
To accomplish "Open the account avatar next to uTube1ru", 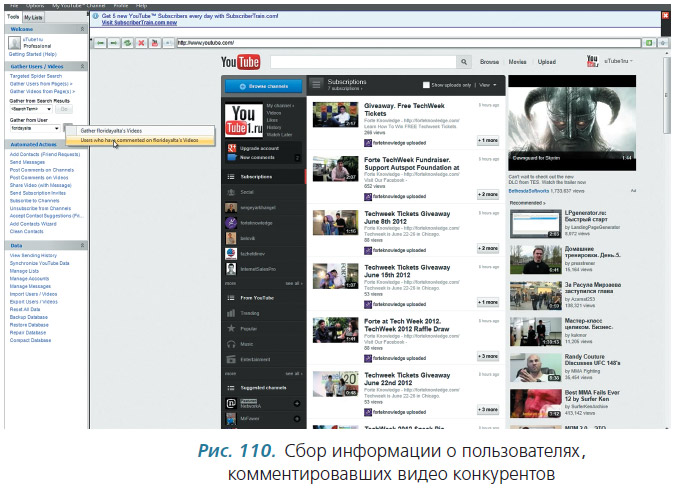I will click(x=592, y=61).
